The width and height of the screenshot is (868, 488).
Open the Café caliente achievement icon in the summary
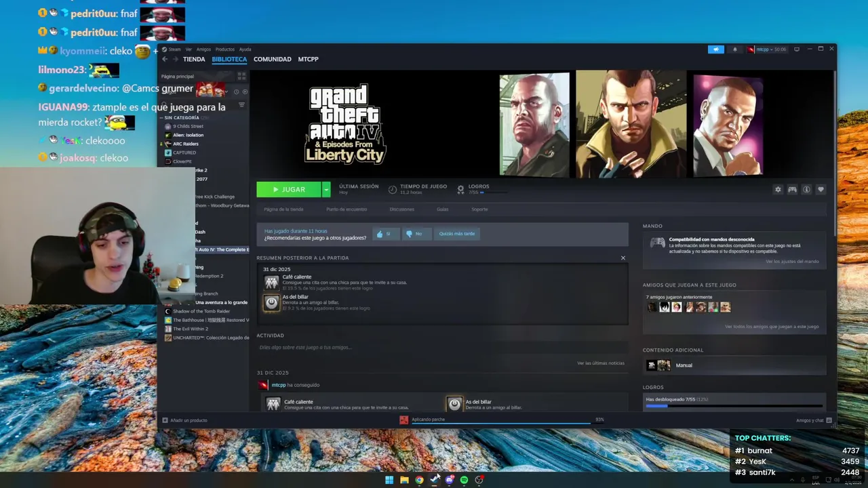272,282
